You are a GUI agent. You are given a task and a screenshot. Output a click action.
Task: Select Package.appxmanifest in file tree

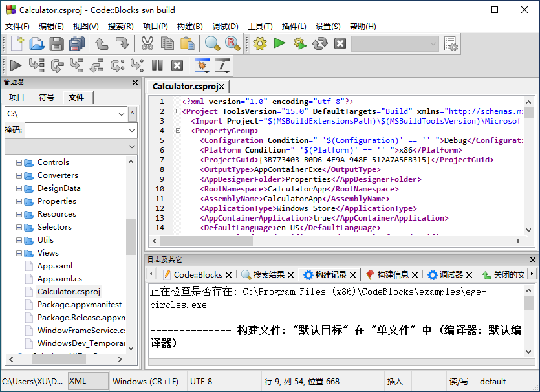(80, 305)
